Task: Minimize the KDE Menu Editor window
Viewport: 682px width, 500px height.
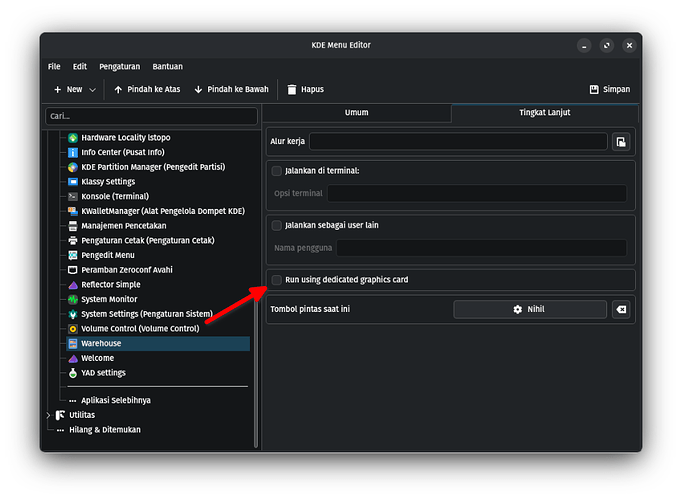Action: pyautogui.click(x=584, y=46)
